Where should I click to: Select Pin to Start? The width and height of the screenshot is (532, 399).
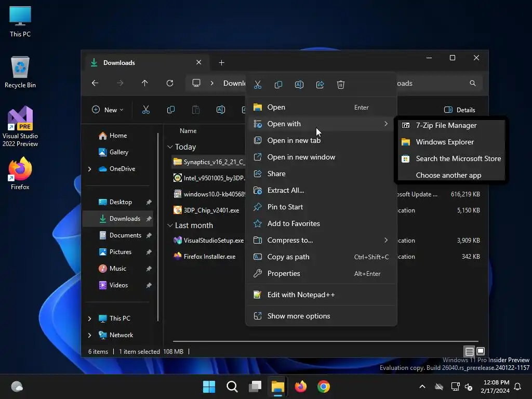point(321,207)
